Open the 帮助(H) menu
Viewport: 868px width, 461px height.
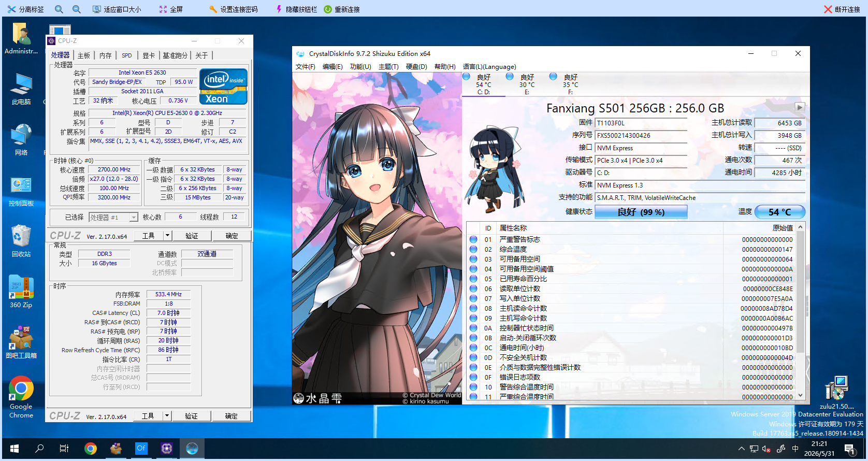445,67
